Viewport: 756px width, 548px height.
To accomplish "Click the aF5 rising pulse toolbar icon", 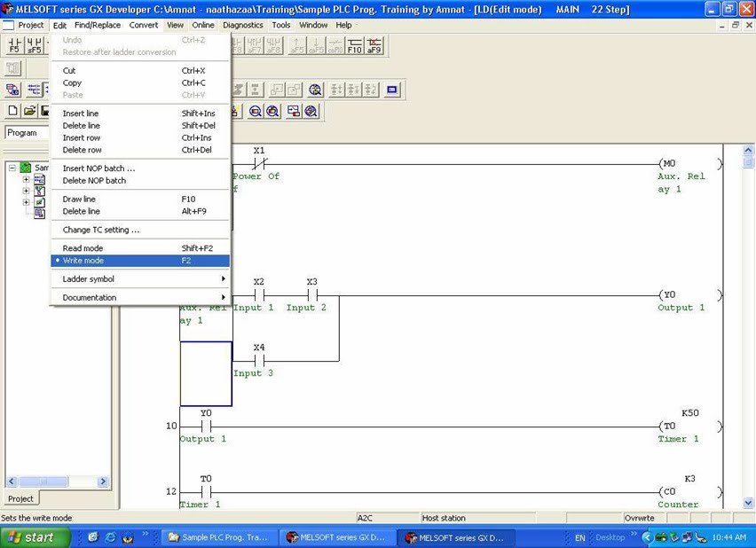I will 296,45.
